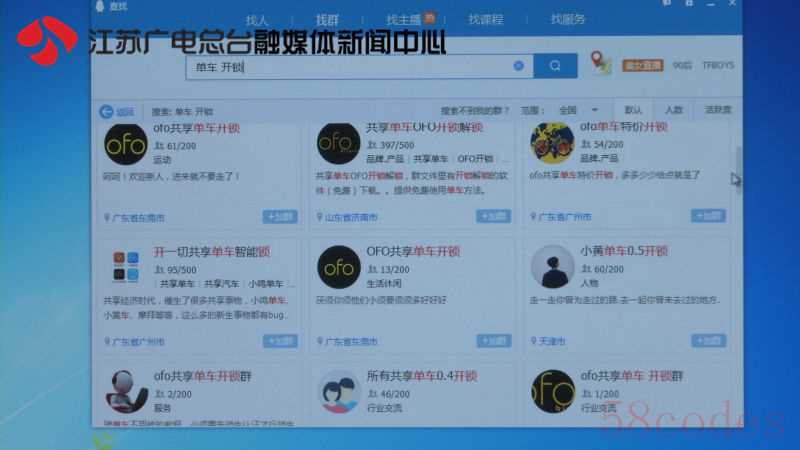This screenshot has height=450, width=800.
Task: Open the ofo共享单车开锁 group title
Action: pos(196,129)
